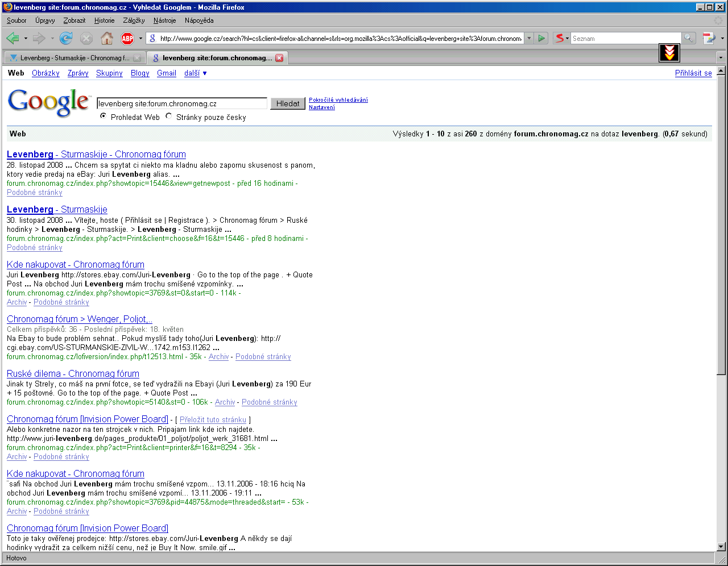Open the tab list dropdown arrow
The width and height of the screenshot is (728, 566).
721,58
